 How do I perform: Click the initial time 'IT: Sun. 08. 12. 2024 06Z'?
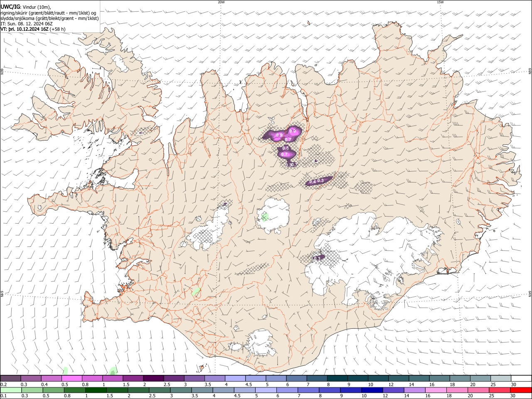coord(27,24)
